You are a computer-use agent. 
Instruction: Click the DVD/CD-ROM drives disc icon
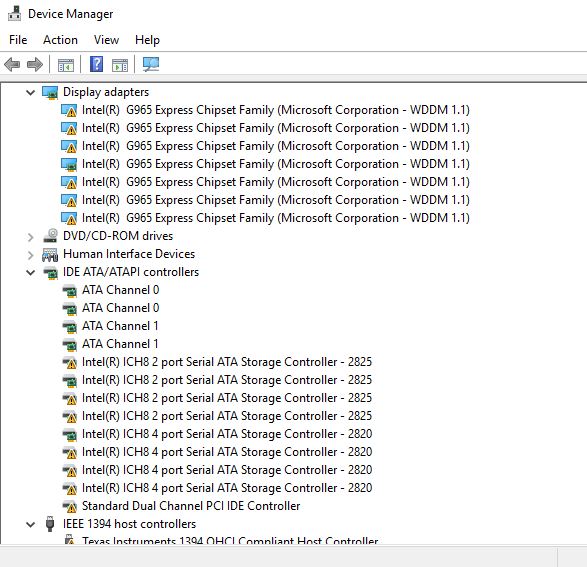tap(50, 236)
